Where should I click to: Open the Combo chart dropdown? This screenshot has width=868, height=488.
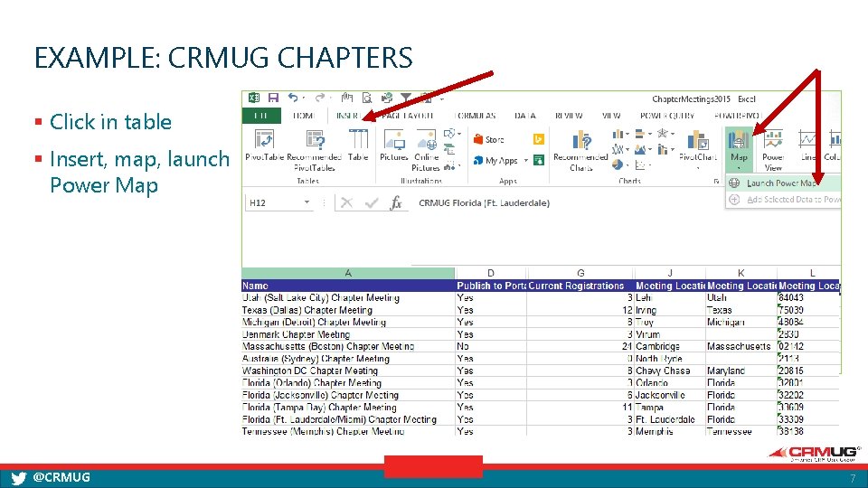665,149
